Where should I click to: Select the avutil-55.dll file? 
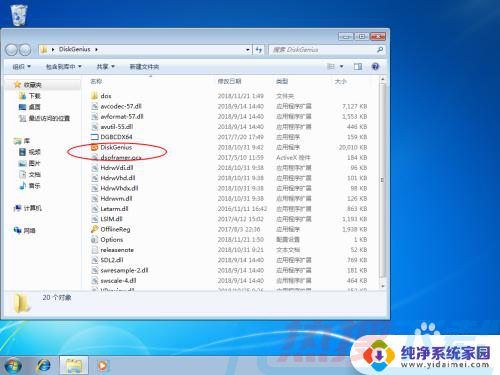click(117, 127)
